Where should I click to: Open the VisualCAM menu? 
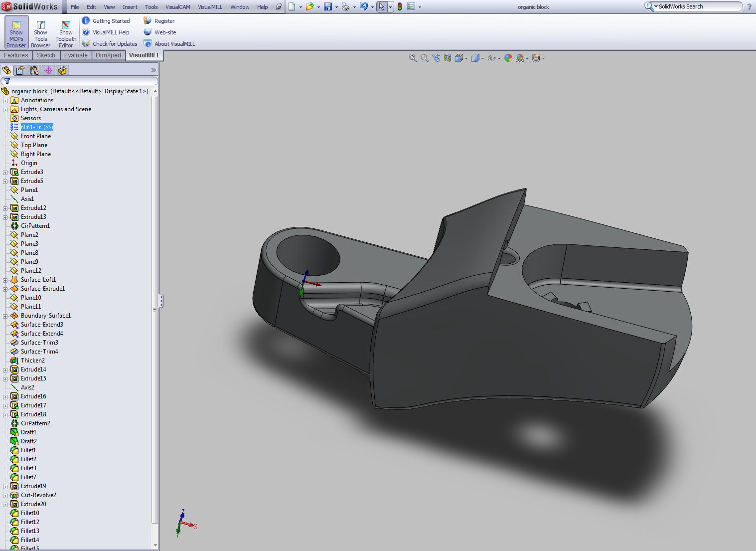coord(177,7)
